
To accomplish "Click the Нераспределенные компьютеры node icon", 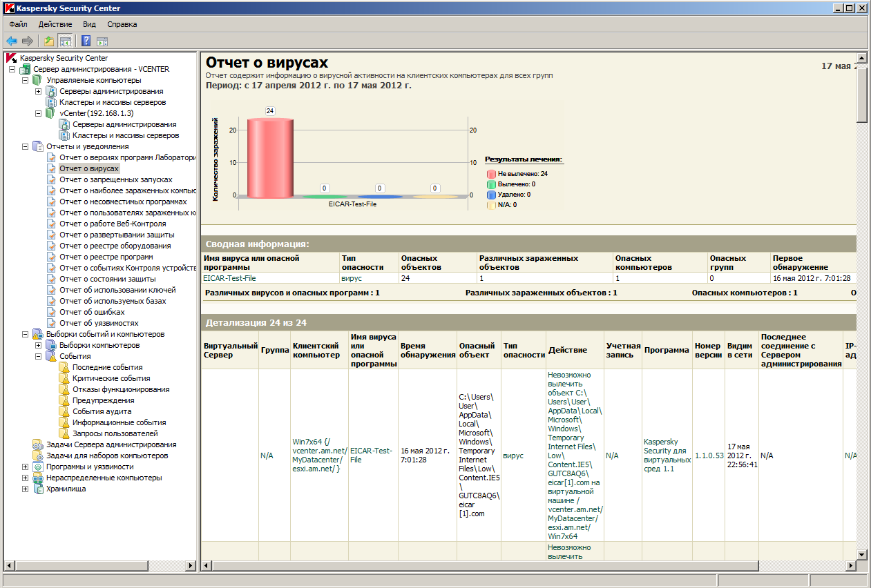I will coord(38,478).
